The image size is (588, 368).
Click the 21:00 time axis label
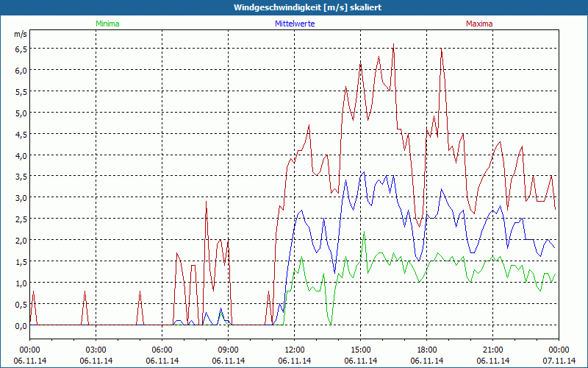[492, 350]
